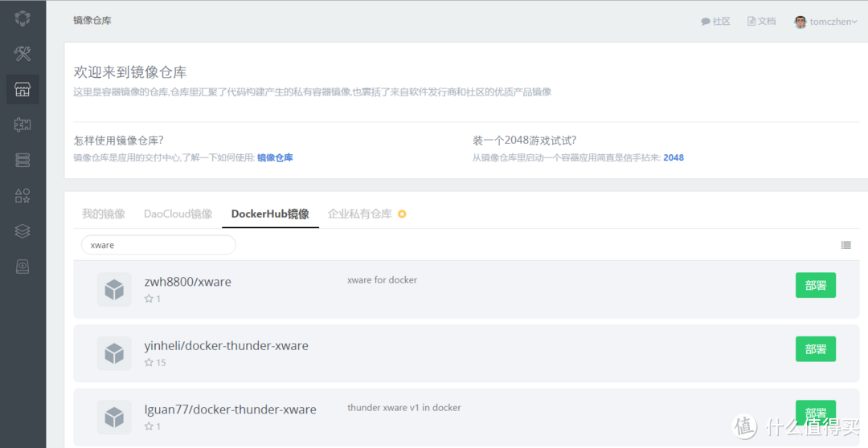Switch to the 我的镜像 tab

tap(104, 214)
